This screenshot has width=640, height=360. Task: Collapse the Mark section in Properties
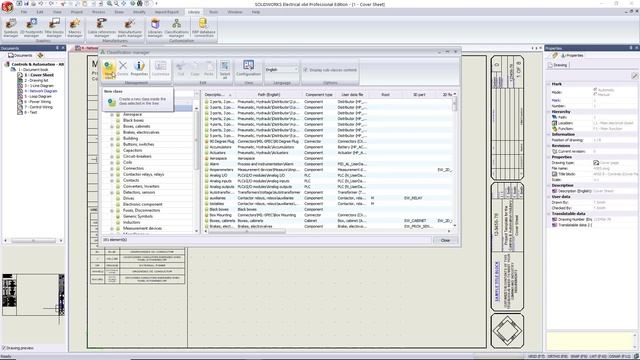[549, 84]
